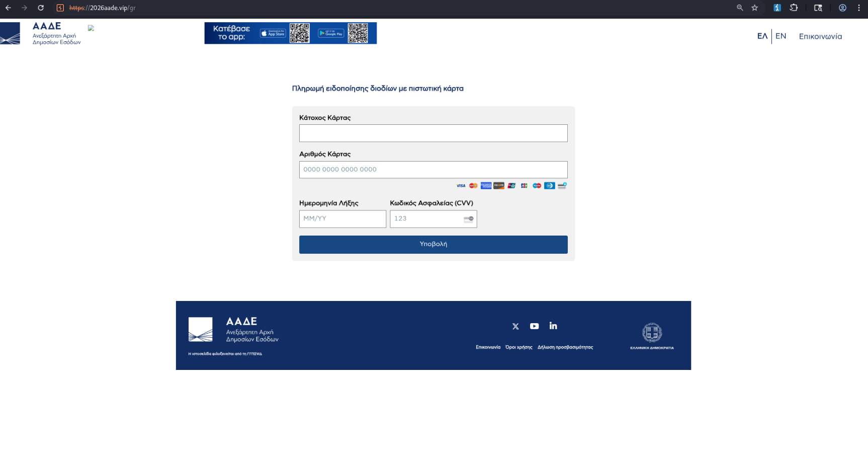Click the 'Αριθμός Κάρτας' label

(x=325, y=154)
